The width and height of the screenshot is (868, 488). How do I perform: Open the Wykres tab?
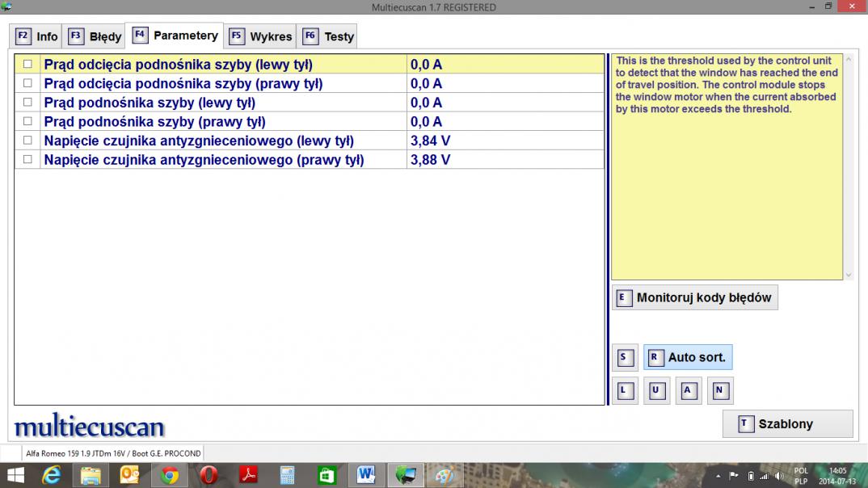[260, 36]
